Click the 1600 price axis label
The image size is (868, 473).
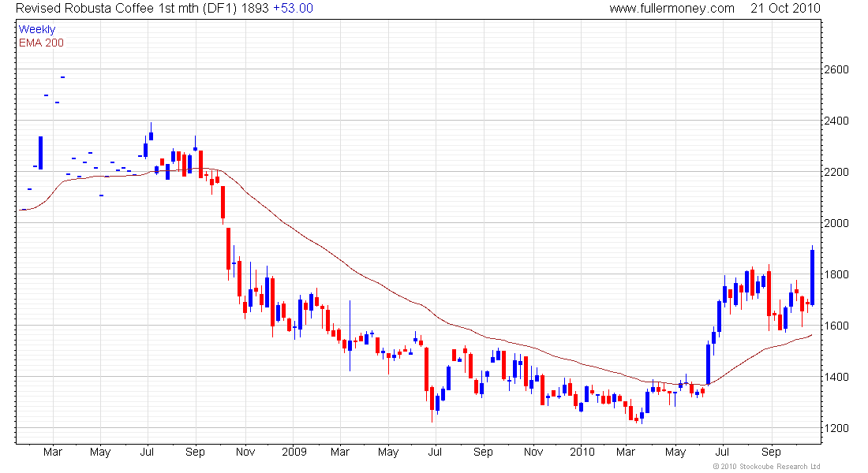836,326
